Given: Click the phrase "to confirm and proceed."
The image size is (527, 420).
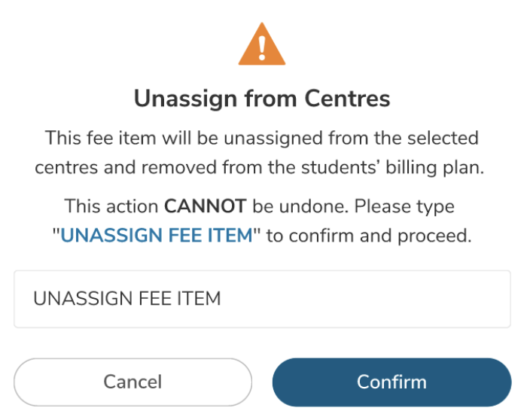Looking at the screenshot, I should (x=368, y=236).
